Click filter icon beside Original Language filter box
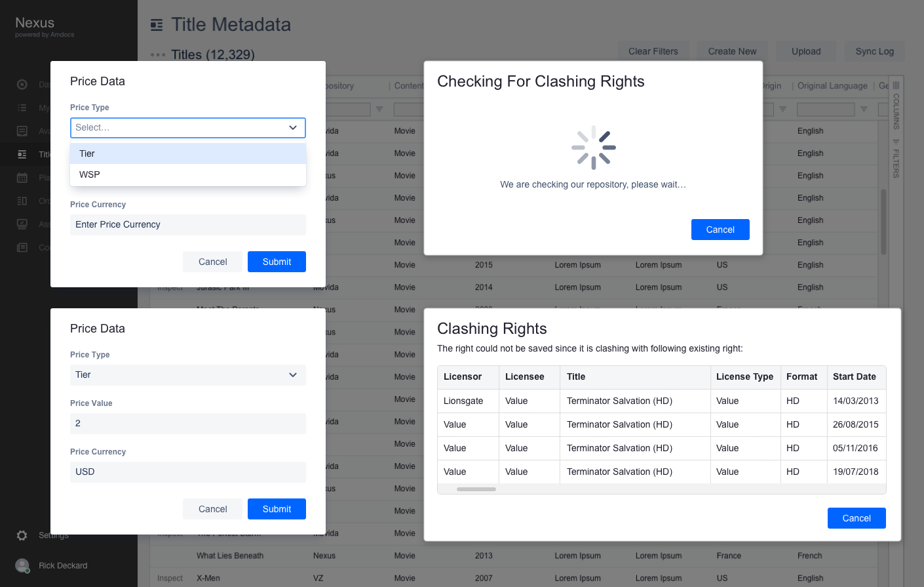 864,110
